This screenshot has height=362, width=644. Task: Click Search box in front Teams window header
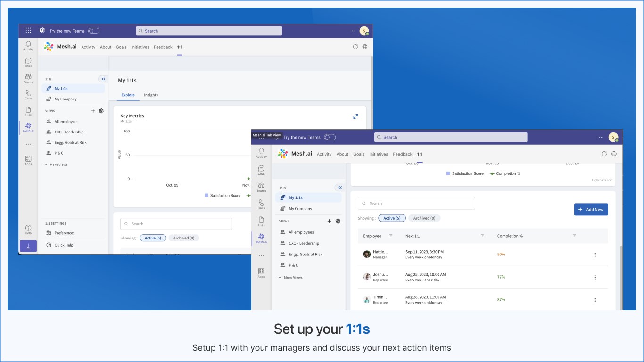[451, 137]
